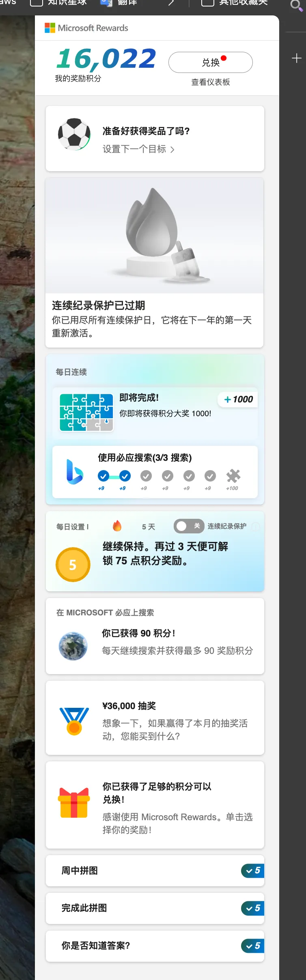The width and height of the screenshot is (306, 980).
Task: Click the medal sweepstakes icon
Action: click(74, 721)
